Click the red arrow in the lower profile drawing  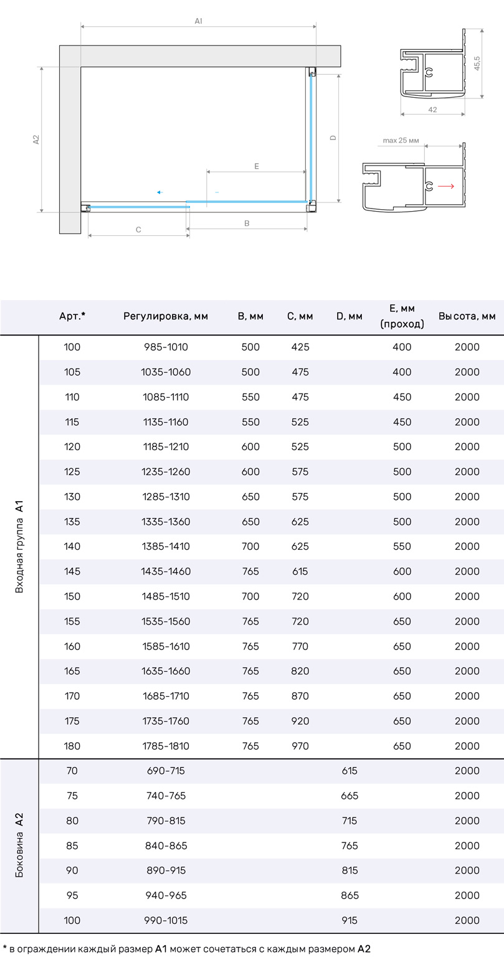(446, 186)
